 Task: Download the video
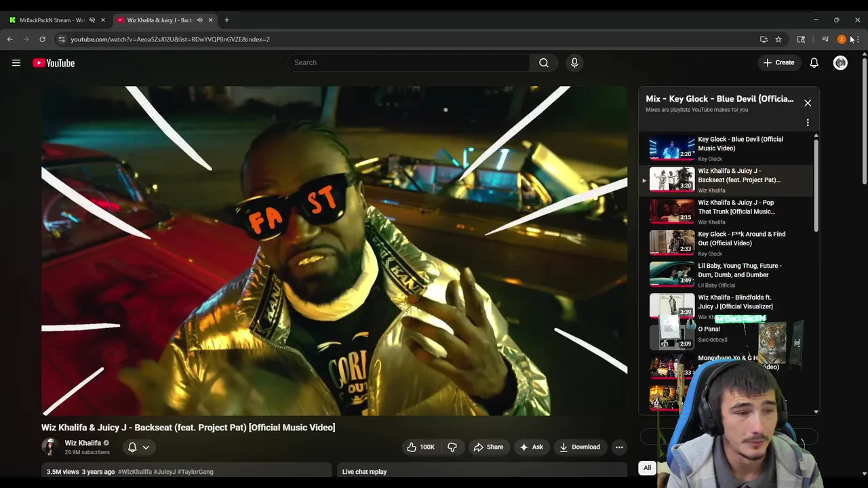pyautogui.click(x=580, y=447)
